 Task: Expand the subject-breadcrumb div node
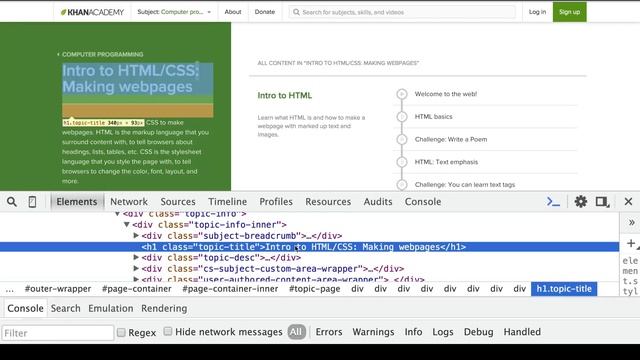(x=136, y=236)
